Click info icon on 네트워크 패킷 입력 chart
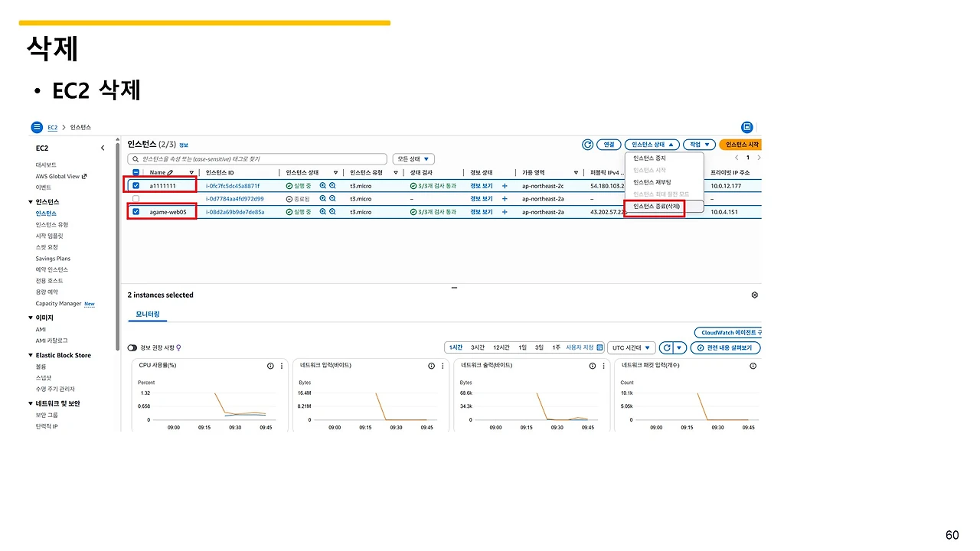 coord(753,366)
